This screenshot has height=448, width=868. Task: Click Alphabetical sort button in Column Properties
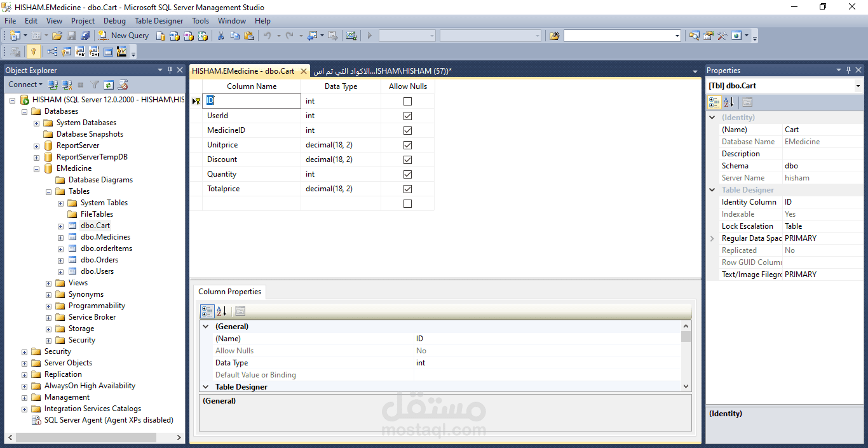(x=221, y=311)
